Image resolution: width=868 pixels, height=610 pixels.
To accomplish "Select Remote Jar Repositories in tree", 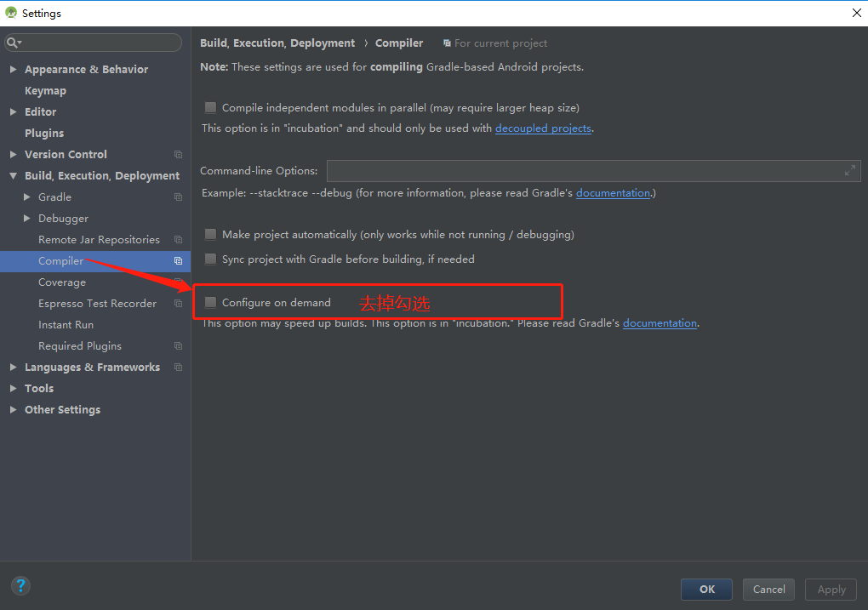I will pos(99,240).
